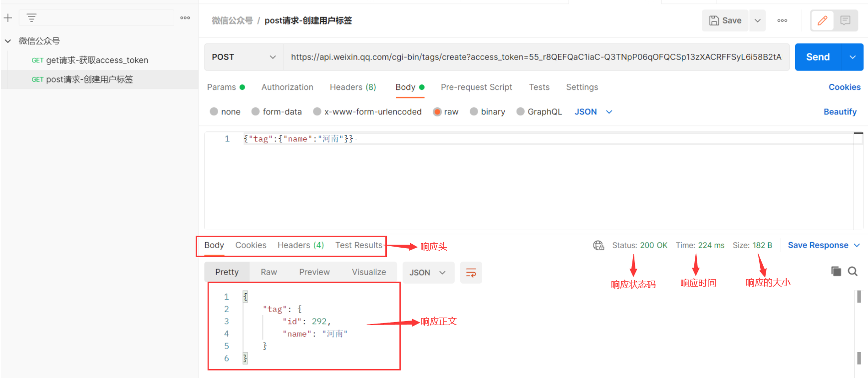Change response format JSON dropdown
This screenshot has height=378, width=868.
pyautogui.click(x=428, y=273)
